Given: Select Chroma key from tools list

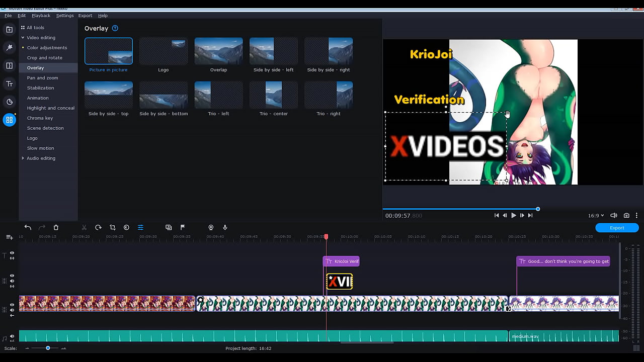Looking at the screenshot, I should tap(40, 118).
